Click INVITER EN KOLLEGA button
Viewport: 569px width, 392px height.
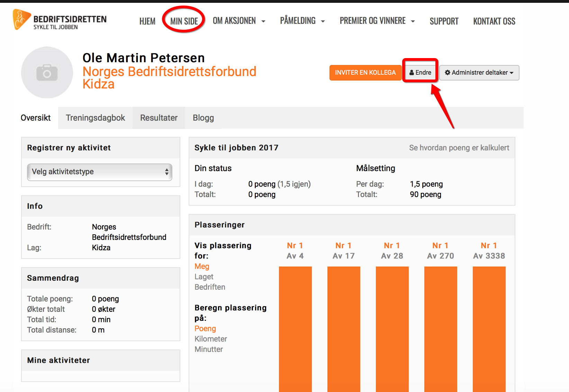tap(365, 73)
